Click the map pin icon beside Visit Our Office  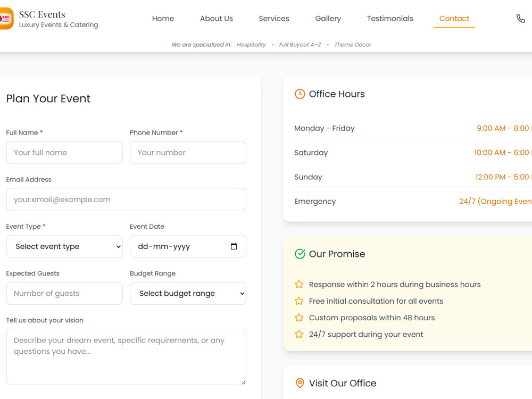point(300,383)
